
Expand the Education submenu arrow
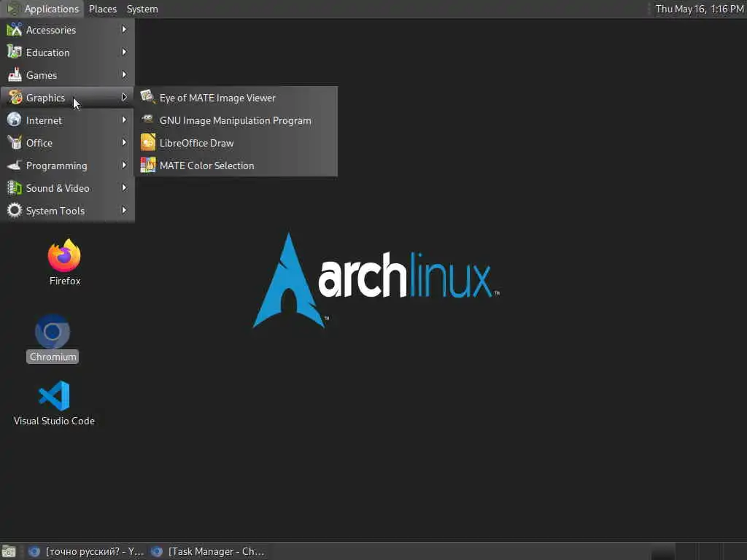pos(124,52)
